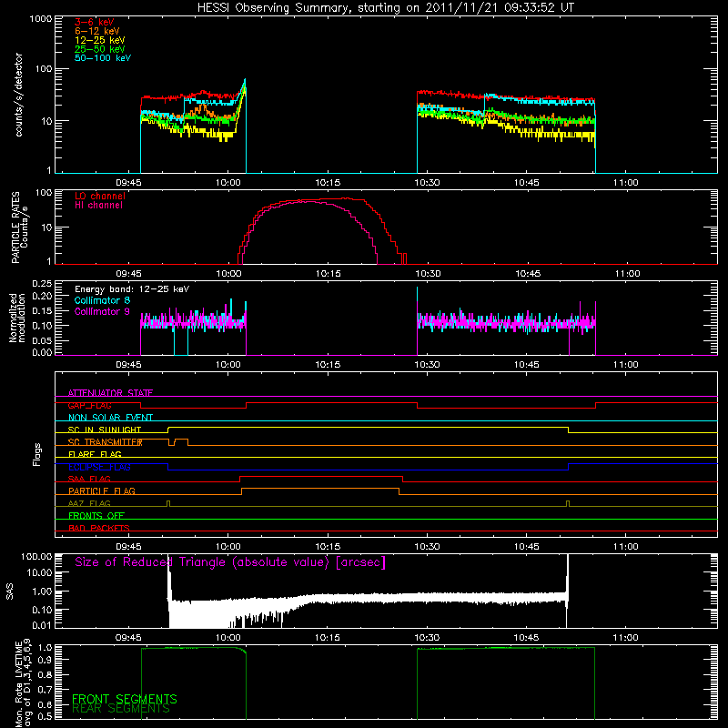Select the 3-6 keV legend label

coord(95,22)
